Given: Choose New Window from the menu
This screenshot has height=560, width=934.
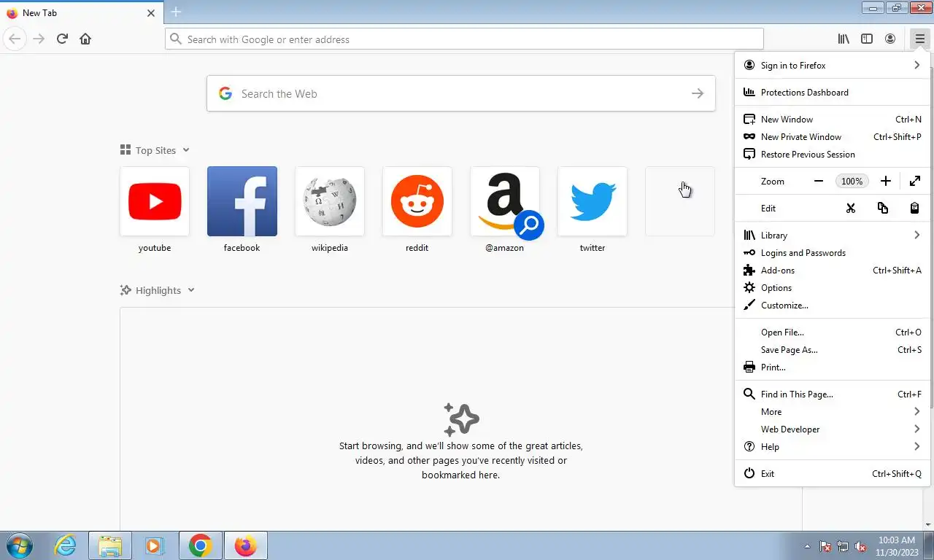Looking at the screenshot, I should (x=833, y=119).
